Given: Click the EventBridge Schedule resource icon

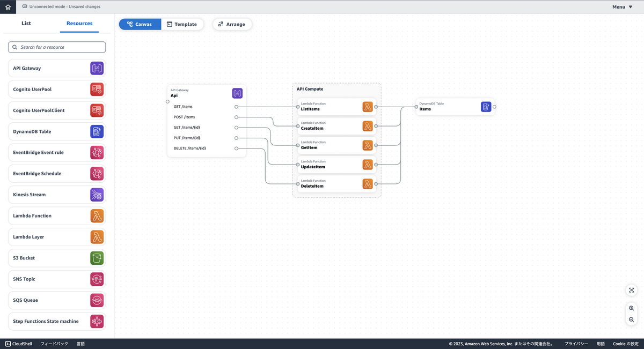Looking at the screenshot, I should (x=97, y=174).
